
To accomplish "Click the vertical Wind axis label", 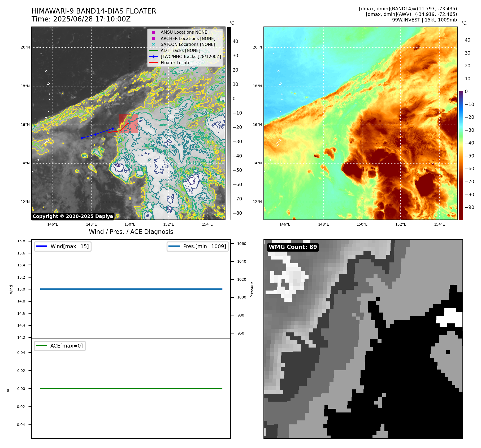I will [11, 289].
